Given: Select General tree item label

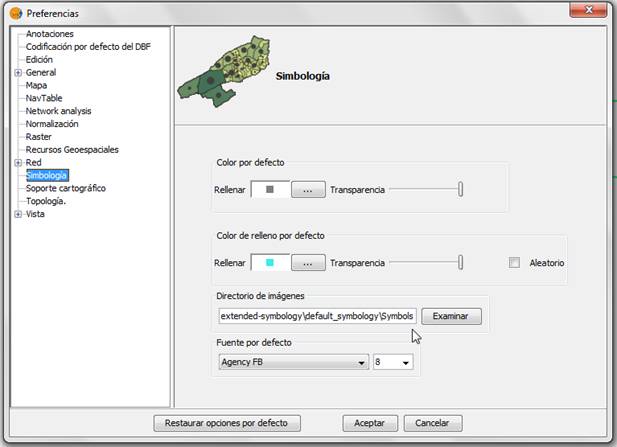Looking at the screenshot, I should pyautogui.click(x=41, y=72).
